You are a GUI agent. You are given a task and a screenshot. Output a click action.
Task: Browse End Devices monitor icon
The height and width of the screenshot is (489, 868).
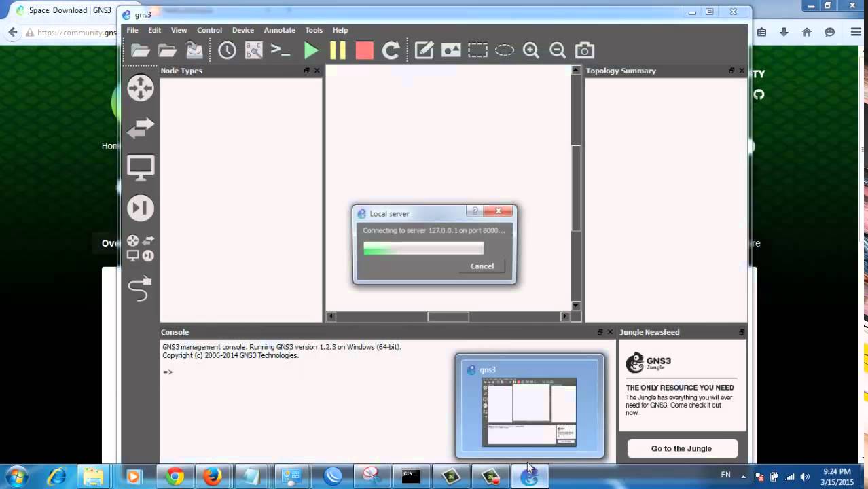point(141,168)
